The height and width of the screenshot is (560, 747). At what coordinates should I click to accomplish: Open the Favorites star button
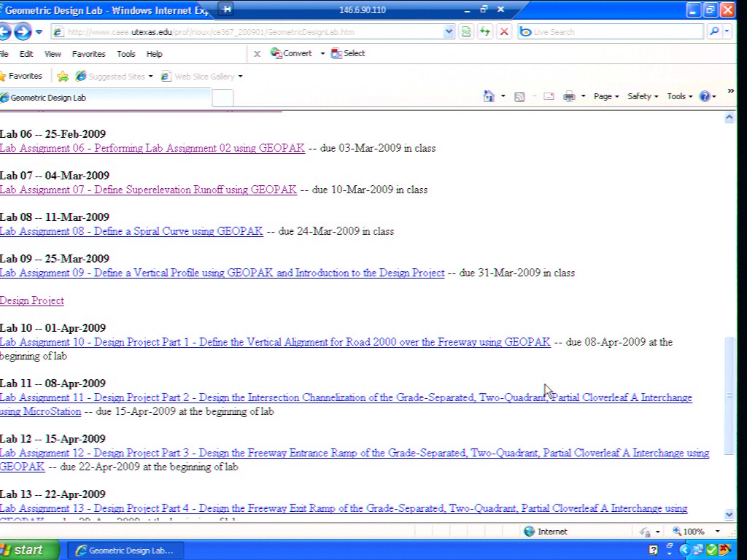(x=21, y=76)
